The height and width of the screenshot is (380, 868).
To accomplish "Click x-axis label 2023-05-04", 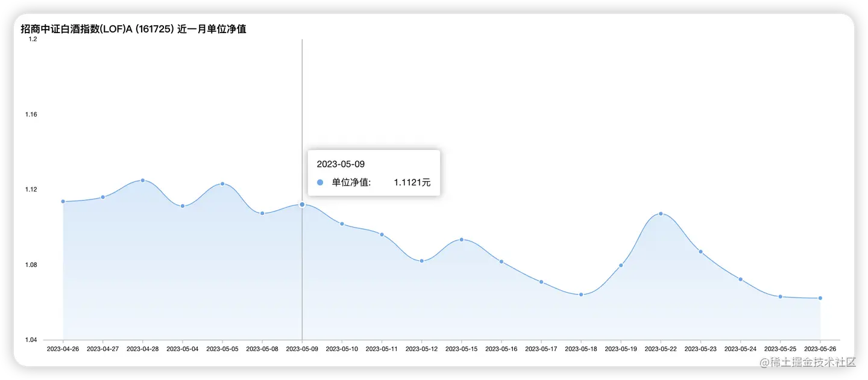I will (183, 349).
